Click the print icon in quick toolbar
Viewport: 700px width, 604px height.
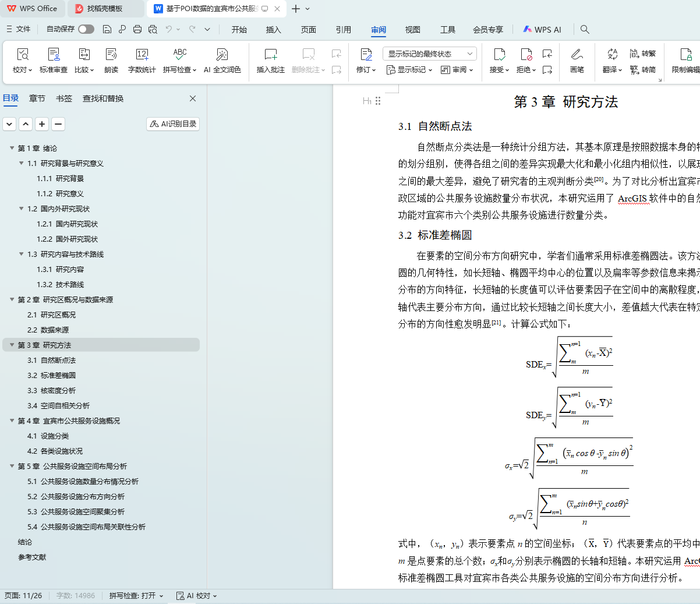click(x=137, y=29)
